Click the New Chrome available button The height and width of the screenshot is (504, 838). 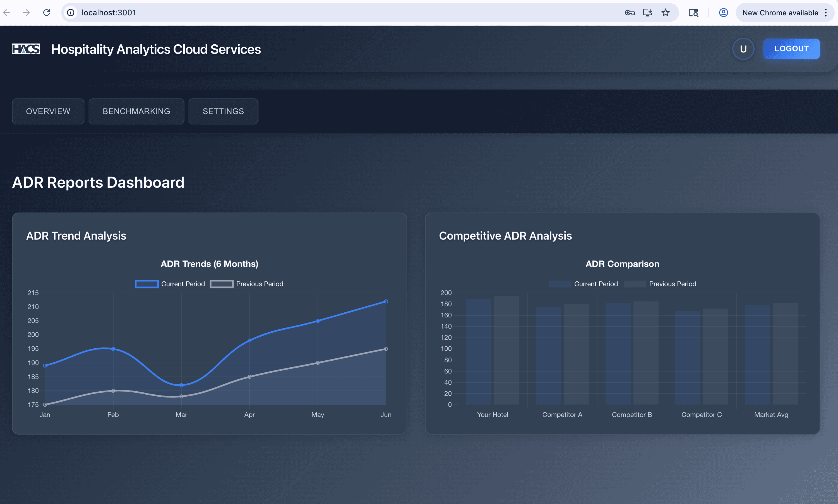click(x=780, y=13)
